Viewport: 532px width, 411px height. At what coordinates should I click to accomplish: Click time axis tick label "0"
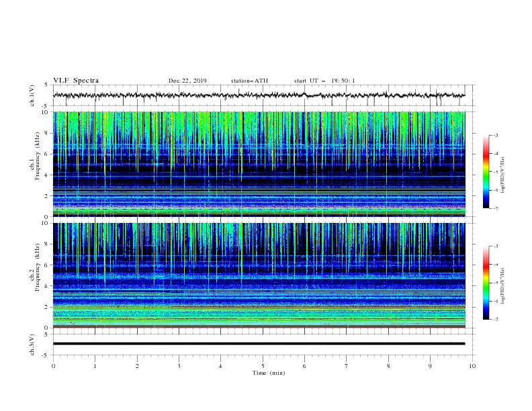click(53, 366)
